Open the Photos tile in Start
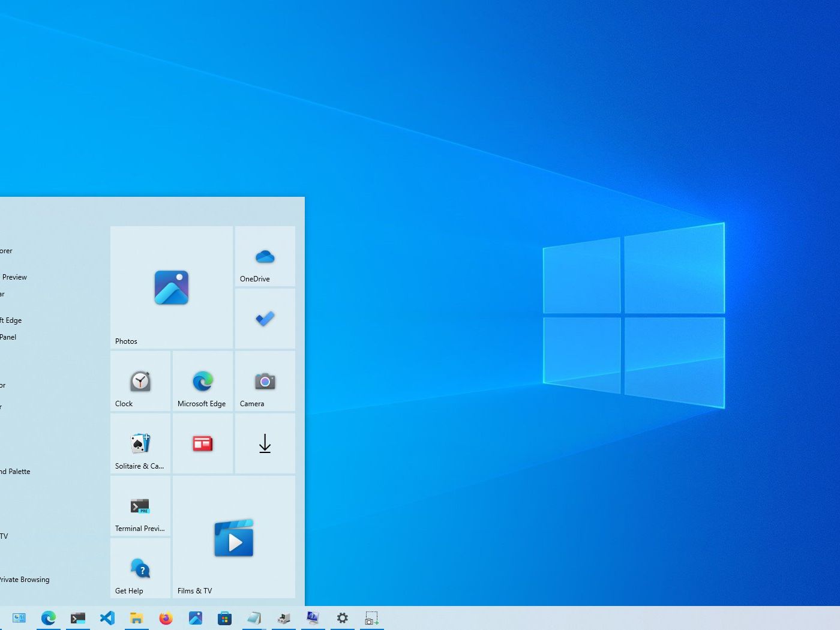Viewport: 840px width, 630px height. tap(172, 287)
